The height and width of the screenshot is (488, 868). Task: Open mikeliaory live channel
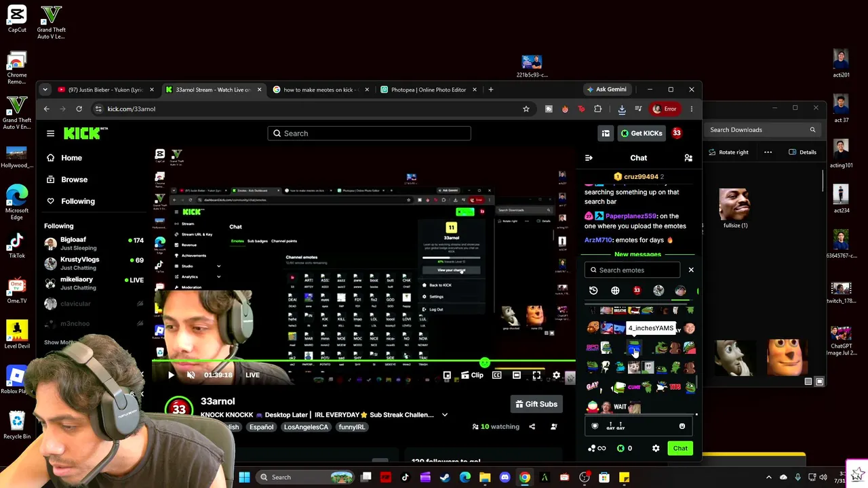pyautogui.click(x=94, y=283)
